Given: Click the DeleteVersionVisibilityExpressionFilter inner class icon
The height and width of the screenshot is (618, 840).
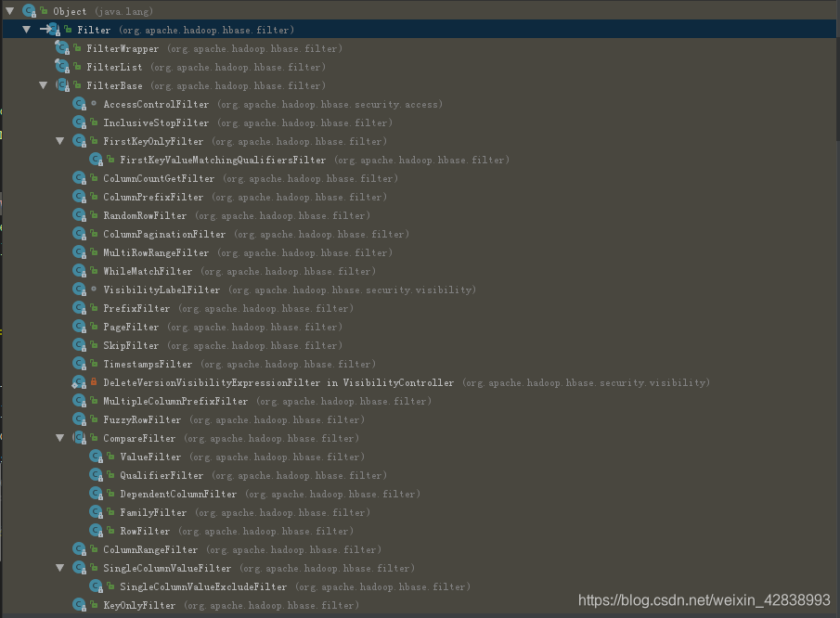Looking at the screenshot, I should pos(79,382).
